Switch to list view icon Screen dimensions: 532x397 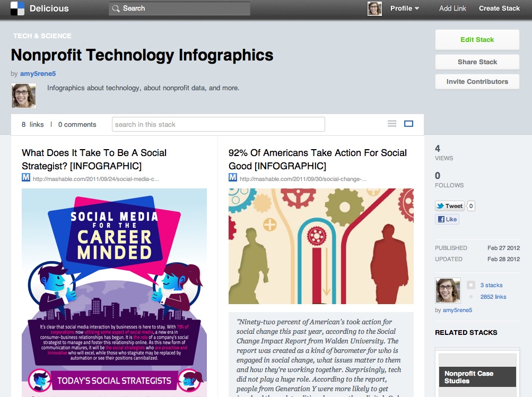(x=392, y=124)
